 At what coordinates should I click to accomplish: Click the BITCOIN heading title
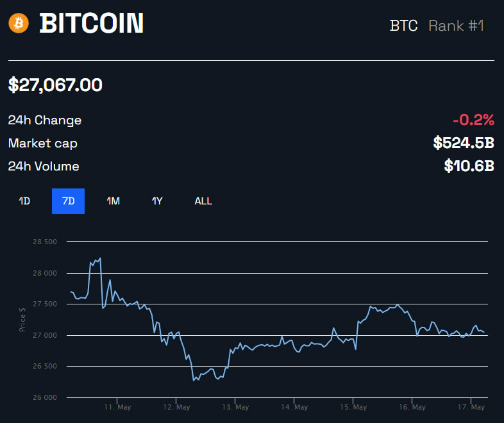(92, 24)
